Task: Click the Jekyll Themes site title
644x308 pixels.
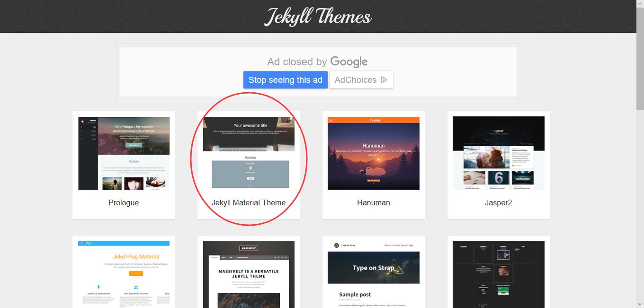Action: point(318,17)
